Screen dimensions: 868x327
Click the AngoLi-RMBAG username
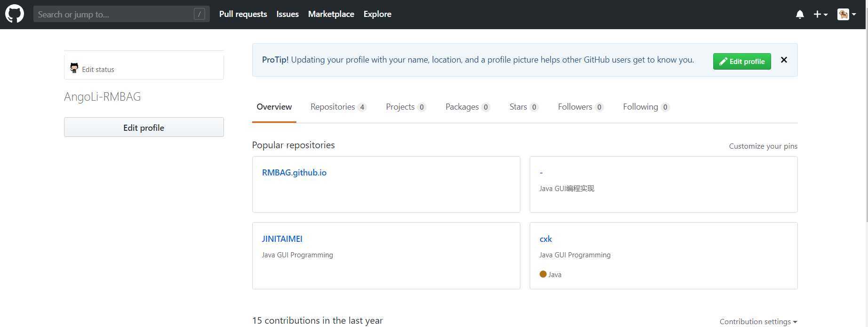click(x=103, y=96)
